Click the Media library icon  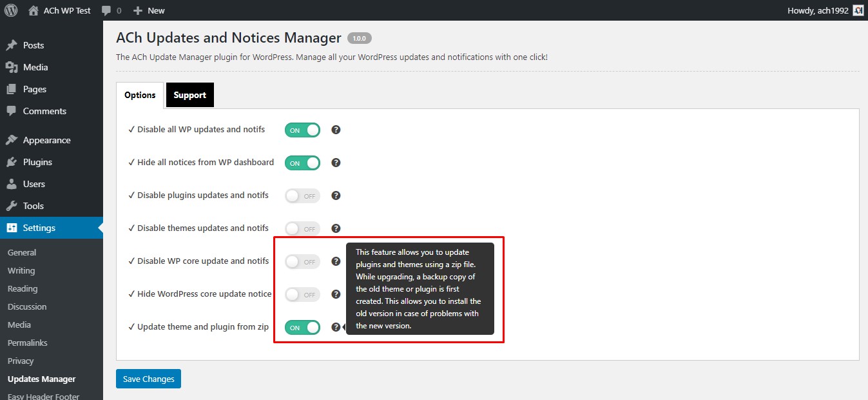pos(12,67)
